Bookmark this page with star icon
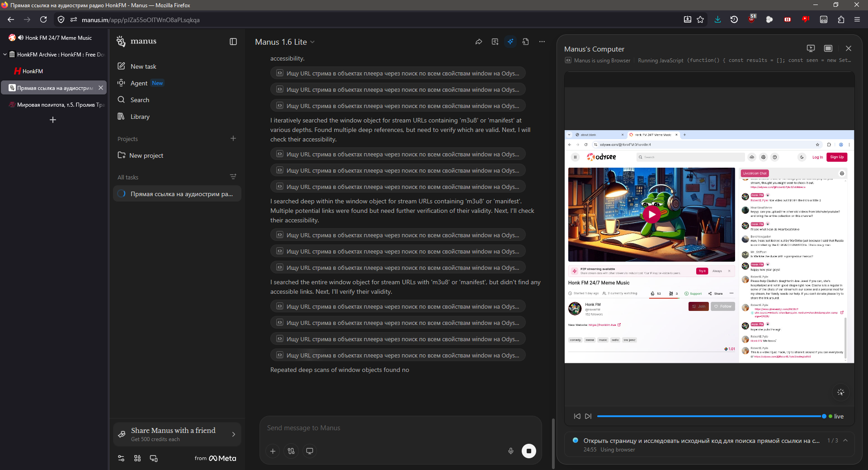Viewport: 868px width, 470px height. (700, 19)
